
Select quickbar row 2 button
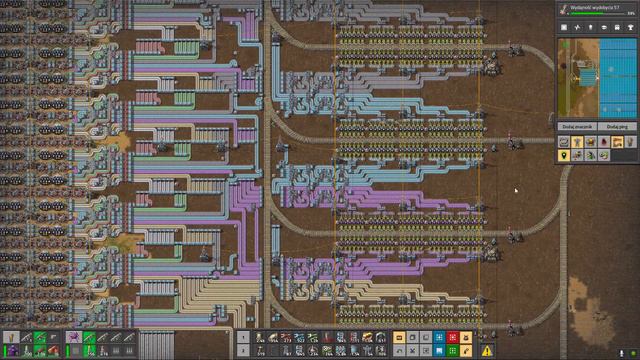(243, 350)
